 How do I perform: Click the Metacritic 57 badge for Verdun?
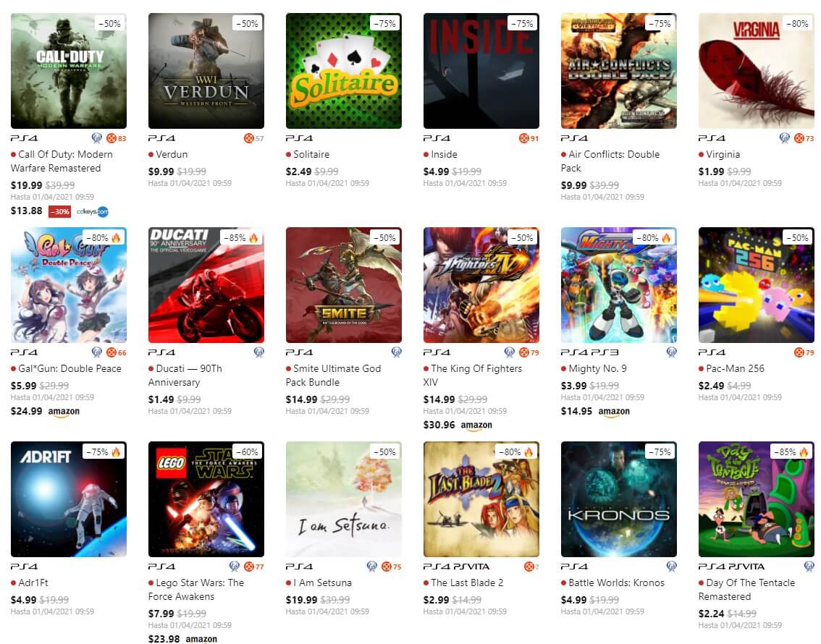pyautogui.click(x=253, y=138)
